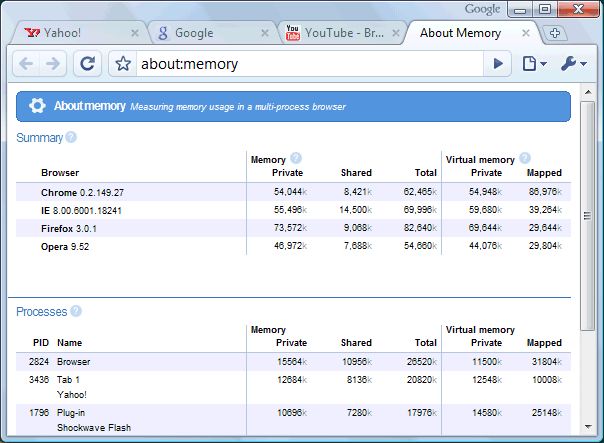This screenshot has height=443, width=604.
Task: Click Firefox's total memory value 82,640k
Action: [x=420, y=228]
